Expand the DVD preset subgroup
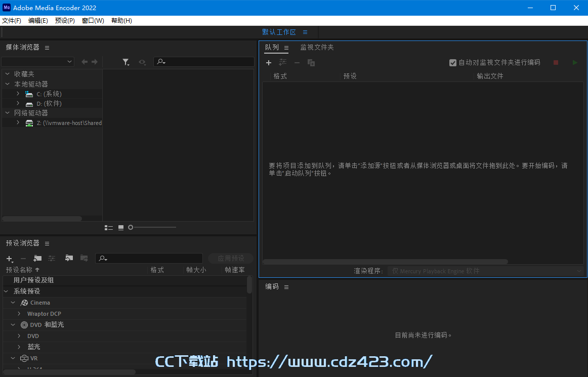This screenshot has height=377, width=588. point(19,336)
